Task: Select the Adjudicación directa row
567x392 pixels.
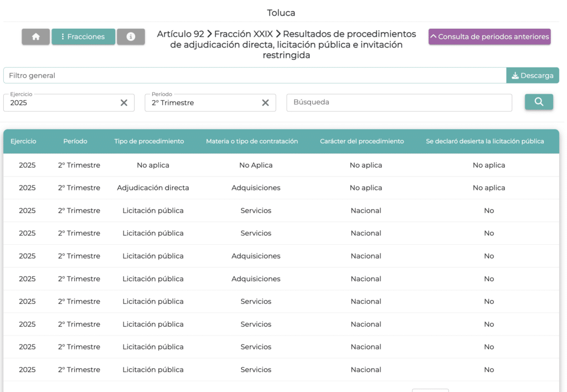Action: click(x=153, y=188)
